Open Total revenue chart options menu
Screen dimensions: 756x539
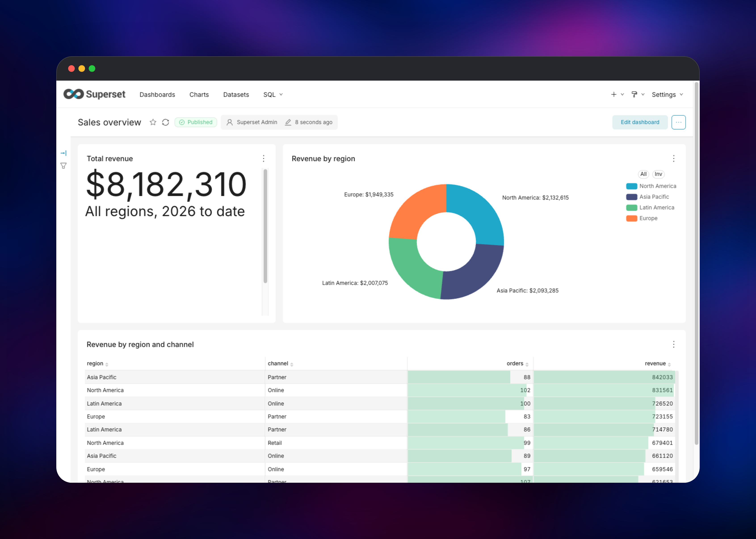coord(263,159)
